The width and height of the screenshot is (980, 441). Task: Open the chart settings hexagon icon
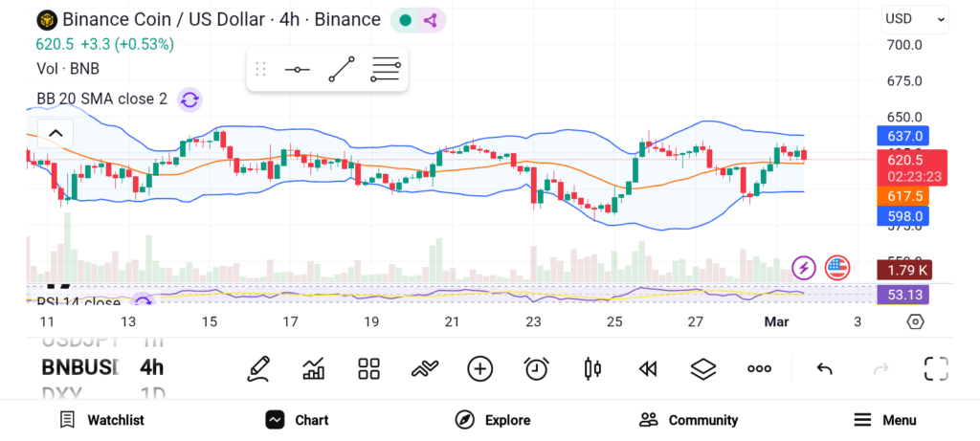[x=915, y=321]
